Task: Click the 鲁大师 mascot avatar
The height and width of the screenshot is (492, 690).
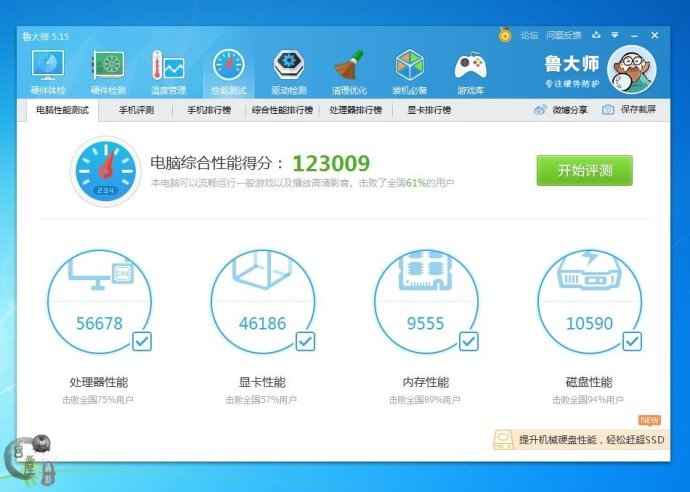Action: (631, 70)
